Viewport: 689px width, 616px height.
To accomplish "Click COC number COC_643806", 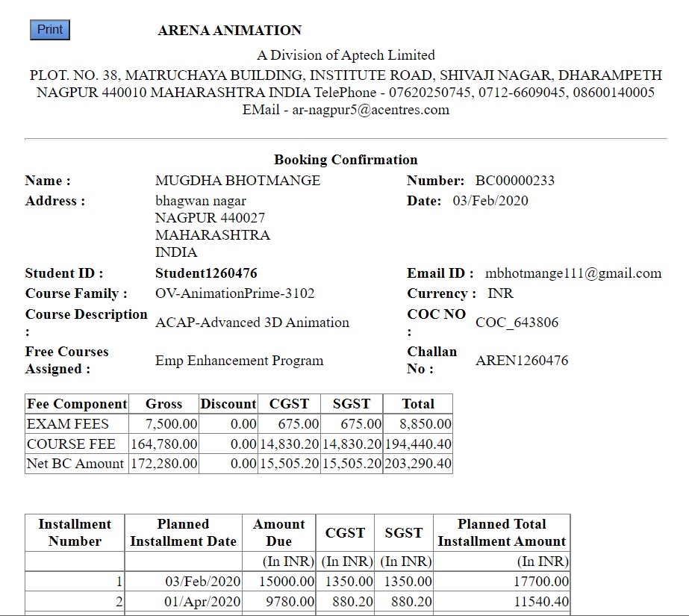I will pos(517,322).
